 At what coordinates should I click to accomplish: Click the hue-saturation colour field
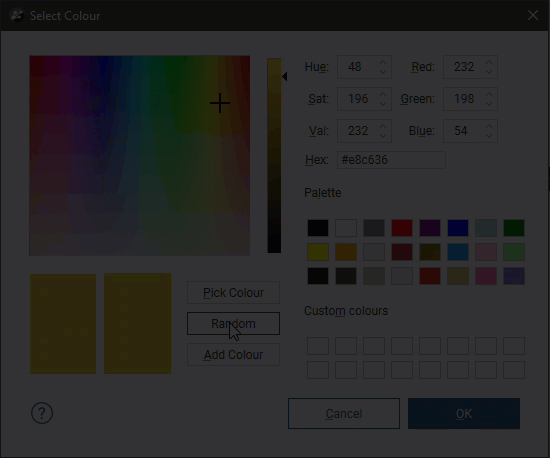pos(140,155)
